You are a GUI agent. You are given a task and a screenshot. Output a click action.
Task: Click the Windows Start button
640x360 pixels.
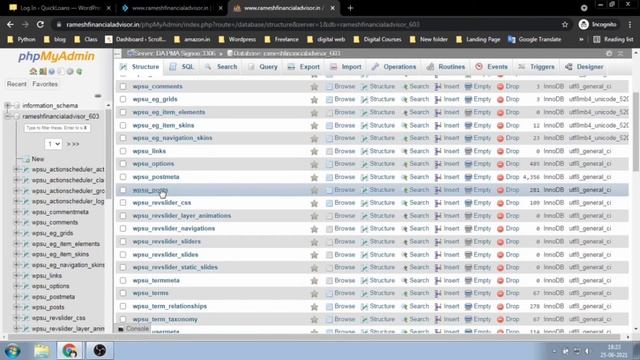coord(12,350)
